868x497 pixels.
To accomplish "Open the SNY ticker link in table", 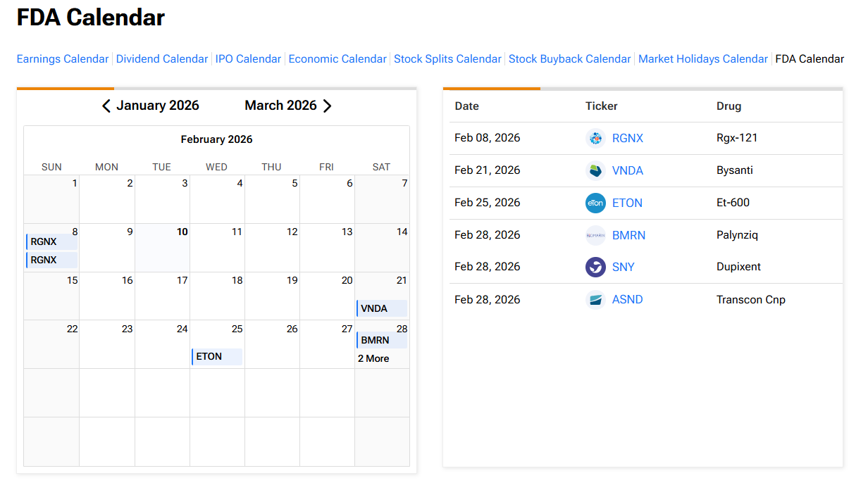I will click(624, 267).
